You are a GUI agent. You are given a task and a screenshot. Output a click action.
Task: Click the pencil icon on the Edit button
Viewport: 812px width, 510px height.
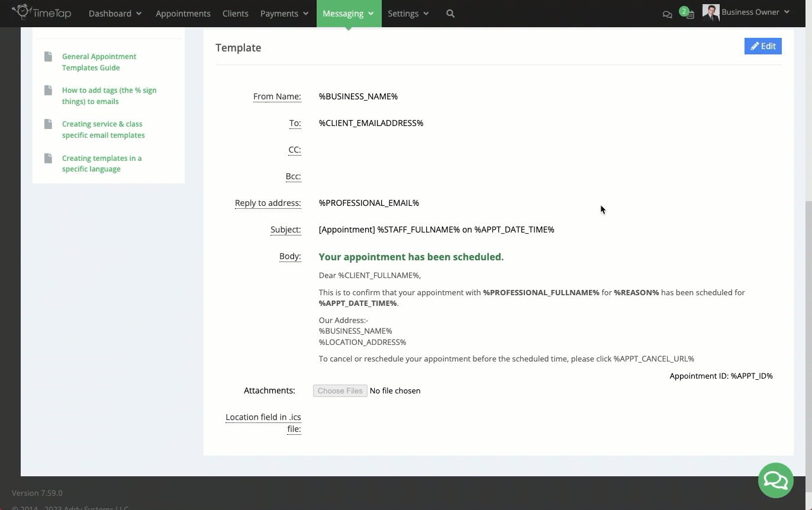click(x=755, y=46)
